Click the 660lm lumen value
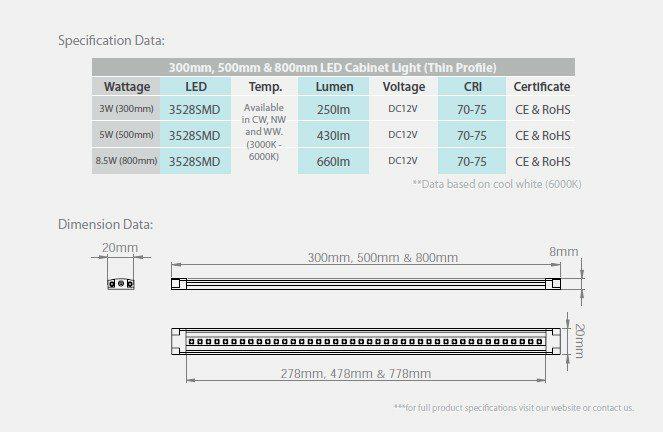663x432 pixels. [333, 161]
